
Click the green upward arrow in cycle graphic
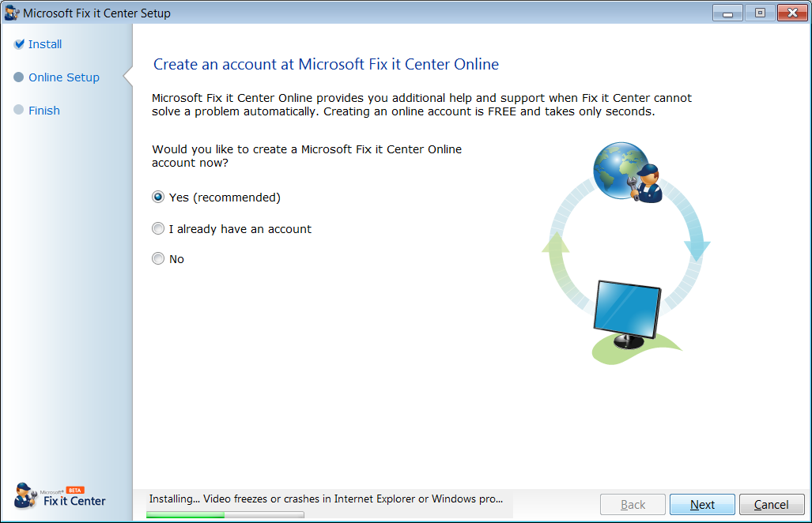point(556,242)
